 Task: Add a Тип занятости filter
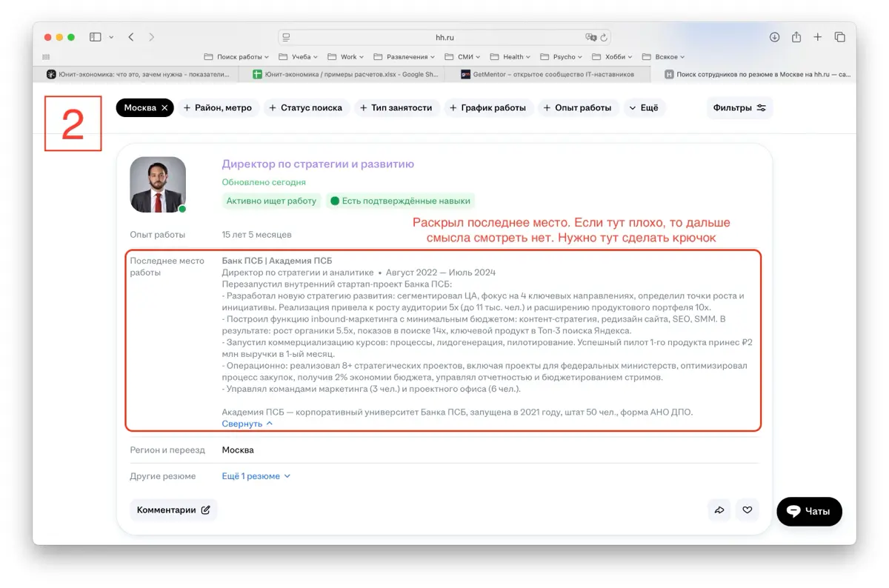click(396, 108)
